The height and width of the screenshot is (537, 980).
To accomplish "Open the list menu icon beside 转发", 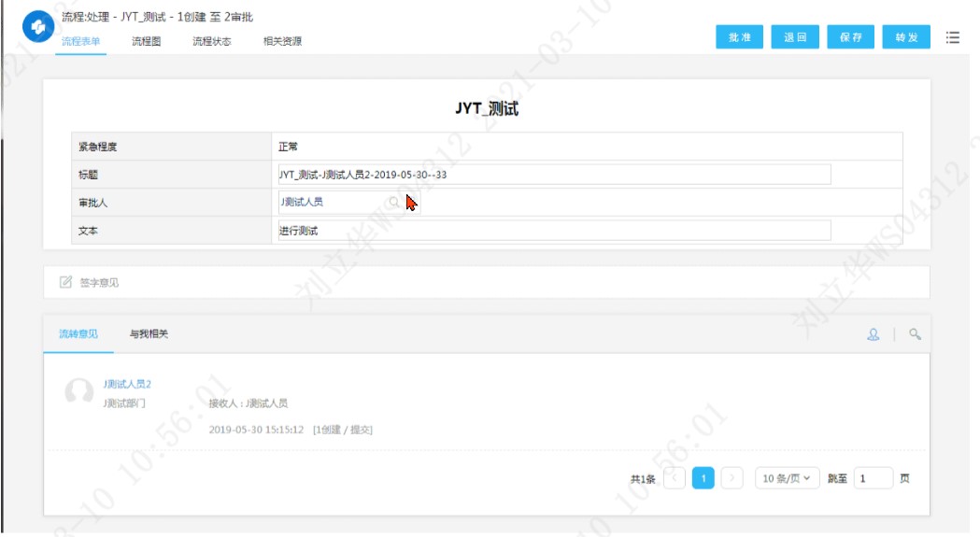I will 953,37.
